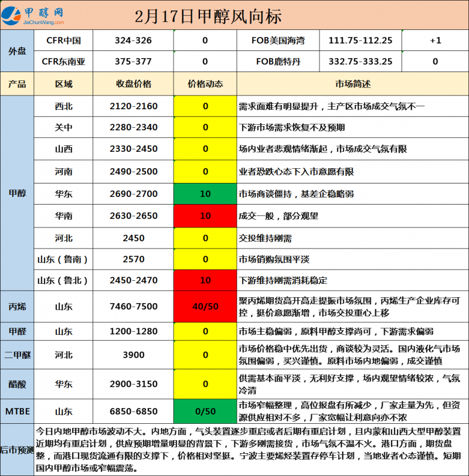Click the price 2490-2500
Screen dimensions: 469x476
coord(133,172)
